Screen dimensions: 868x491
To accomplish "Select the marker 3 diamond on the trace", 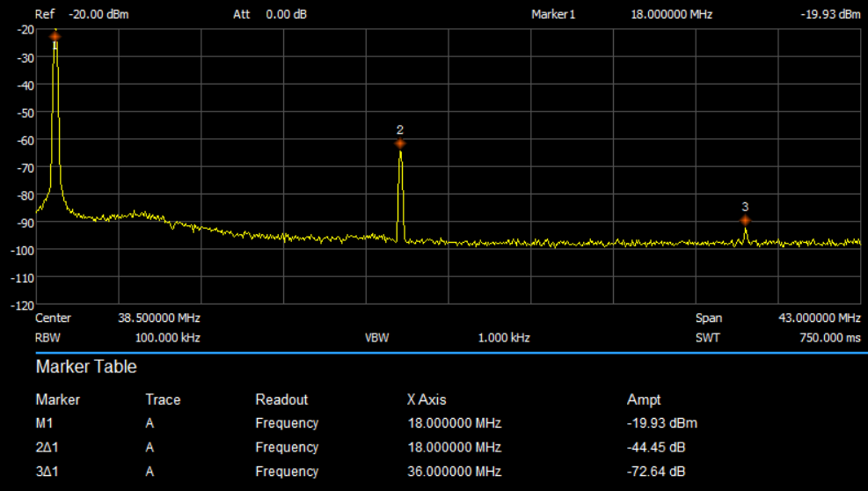I will pyautogui.click(x=745, y=220).
